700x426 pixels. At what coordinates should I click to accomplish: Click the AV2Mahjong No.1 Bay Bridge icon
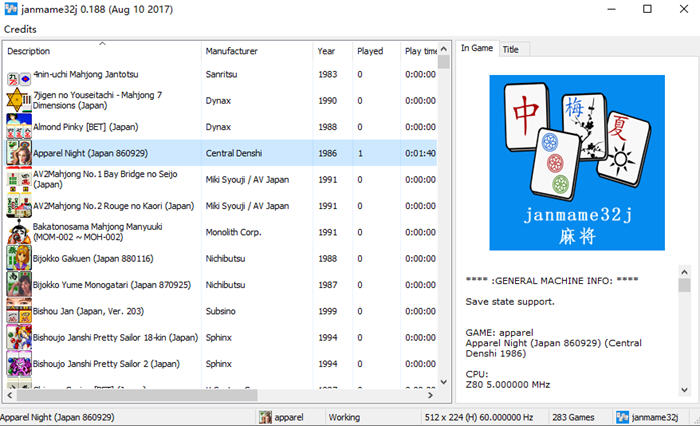click(x=19, y=179)
